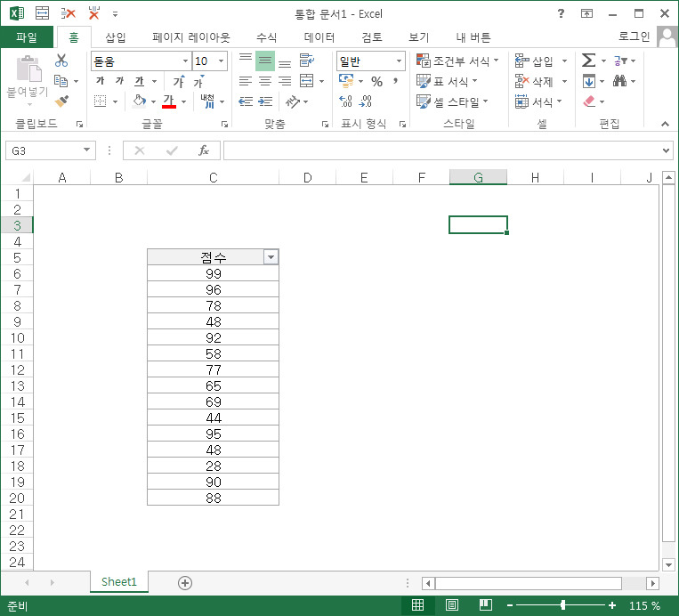Viewport: 679px width, 616px height.
Task: Click Merge and Center icon
Action: [x=307, y=81]
